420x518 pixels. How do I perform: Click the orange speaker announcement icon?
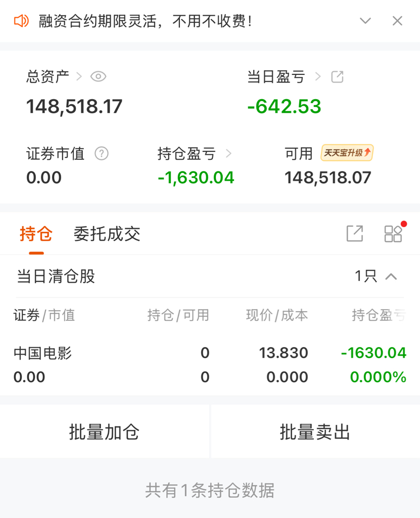point(21,21)
